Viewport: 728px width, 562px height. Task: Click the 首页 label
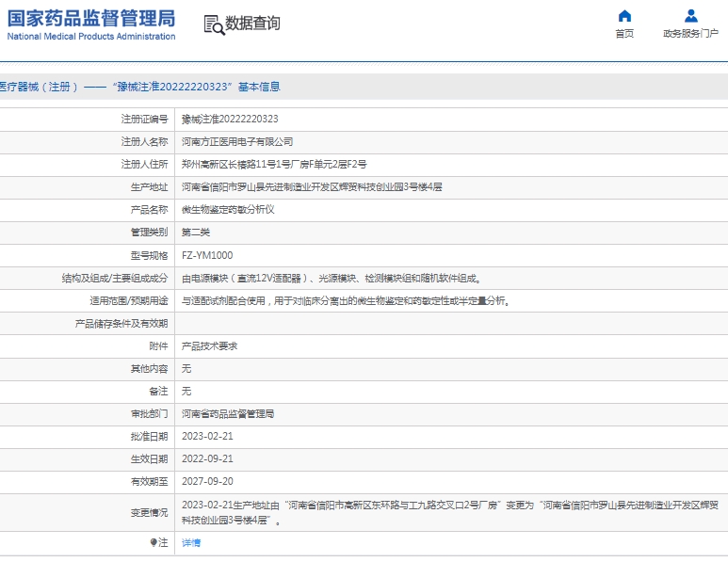point(624,33)
